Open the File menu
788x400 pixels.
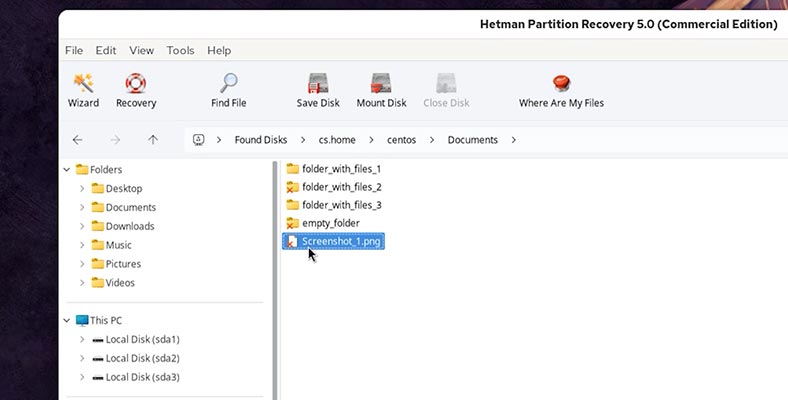point(74,50)
